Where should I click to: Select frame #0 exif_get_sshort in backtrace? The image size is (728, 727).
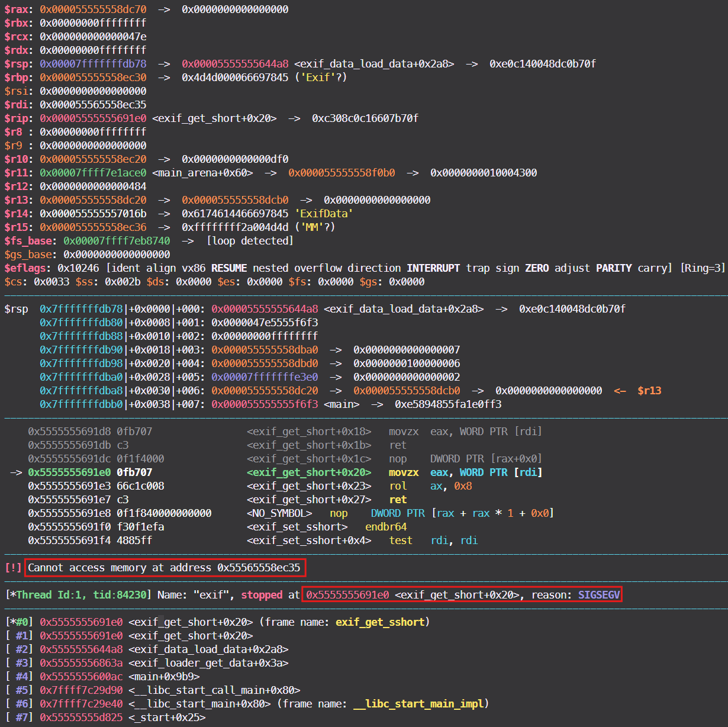point(381,622)
